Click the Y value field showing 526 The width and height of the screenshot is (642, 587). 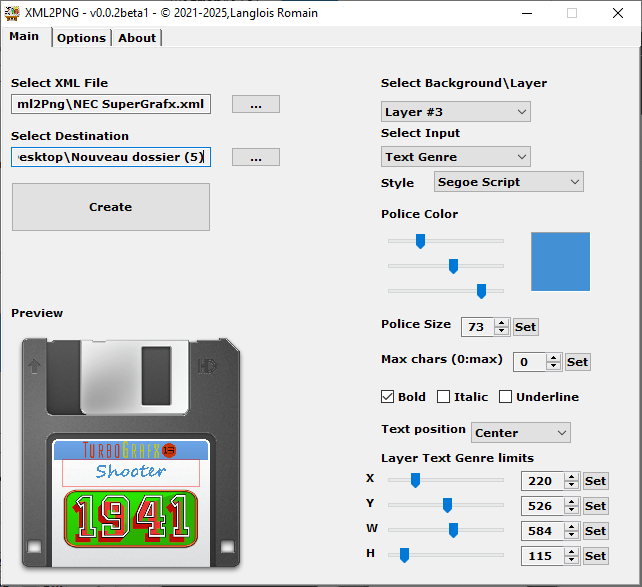[543, 506]
